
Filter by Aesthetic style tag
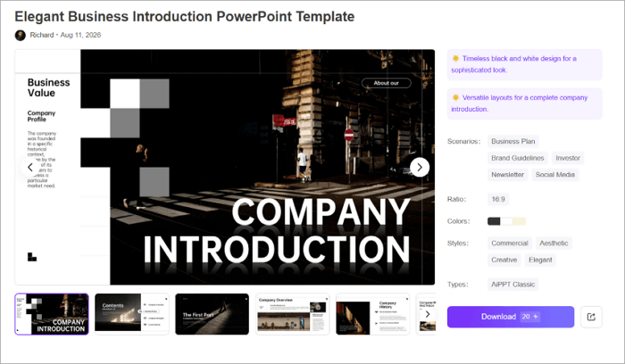click(x=554, y=244)
